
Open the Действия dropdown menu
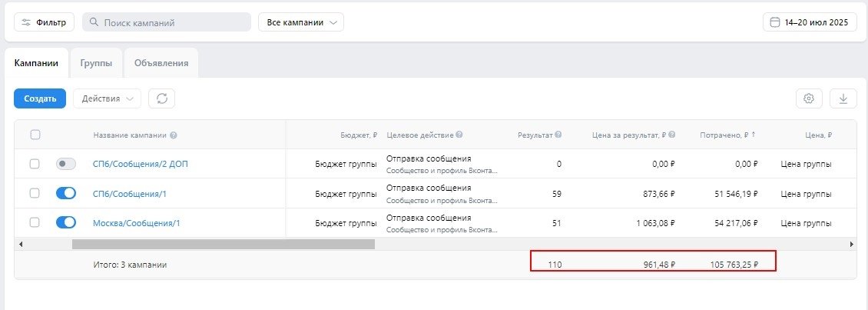(x=107, y=98)
